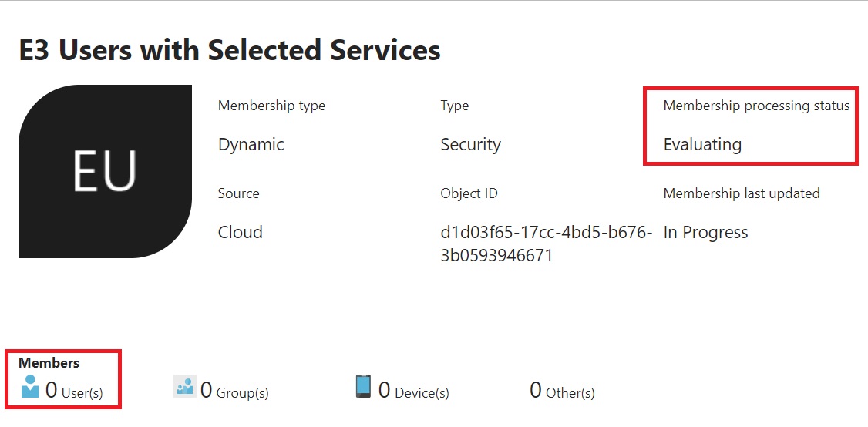868x427 pixels.
Task: Select the group title E3 Users with Selected Services
Action: point(230,50)
